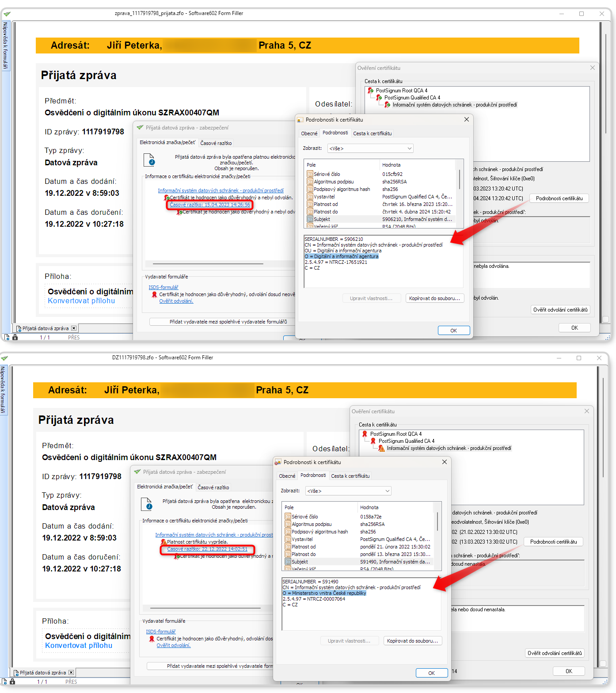This screenshot has width=616, height=693.
Task: Click Subjekt field icon for S906210 row
Action: (x=310, y=219)
